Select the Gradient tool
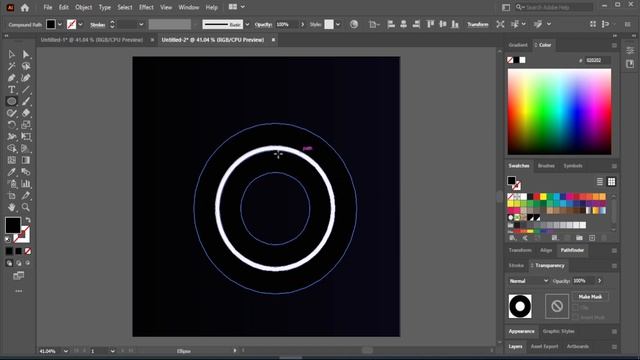 (x=26, y=160)
